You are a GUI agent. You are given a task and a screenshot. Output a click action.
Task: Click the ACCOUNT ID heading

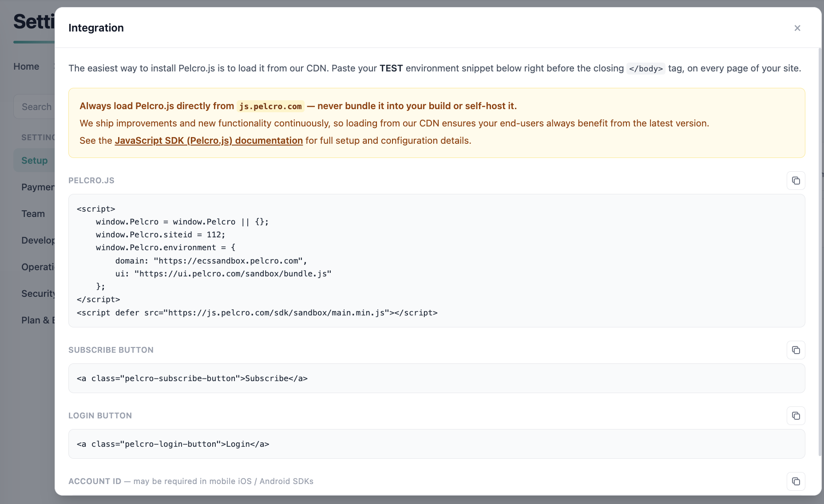point(95,481)
